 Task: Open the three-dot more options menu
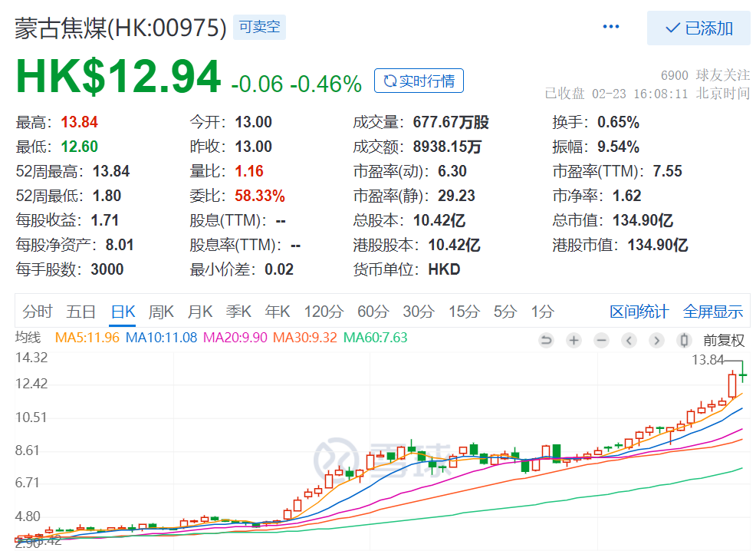click(x=610, y=28)
